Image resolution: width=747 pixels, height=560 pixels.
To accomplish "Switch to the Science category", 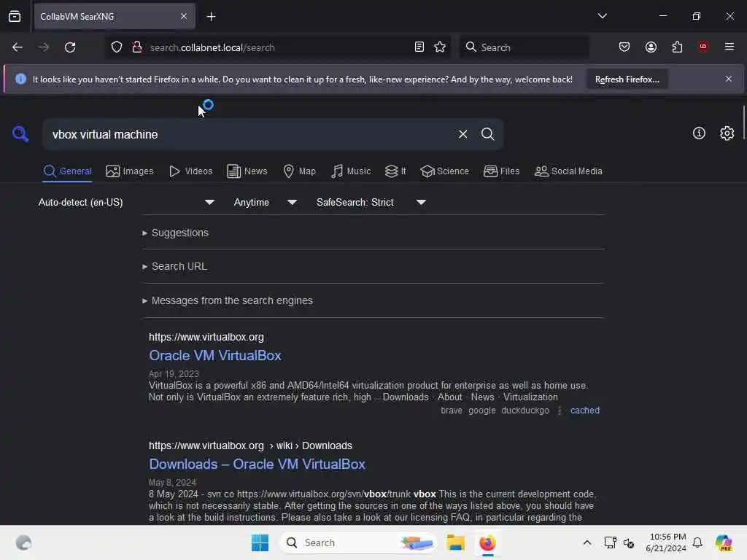I will (444, 171).
